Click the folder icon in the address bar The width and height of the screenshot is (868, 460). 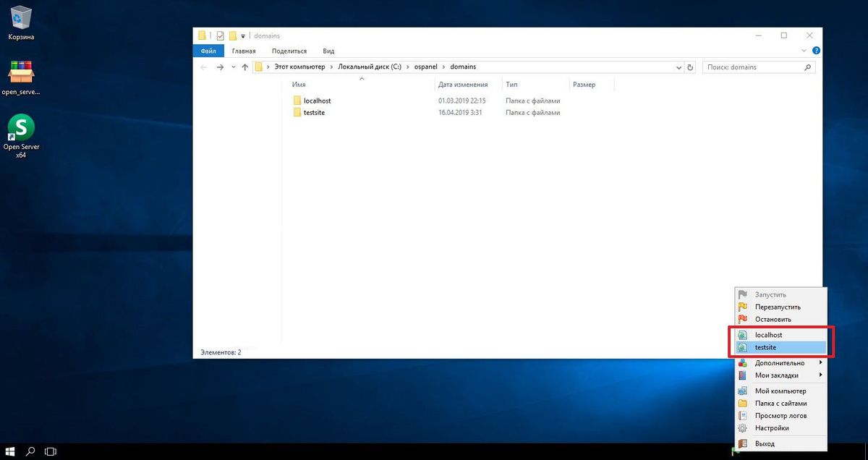(x=259, y=67)
